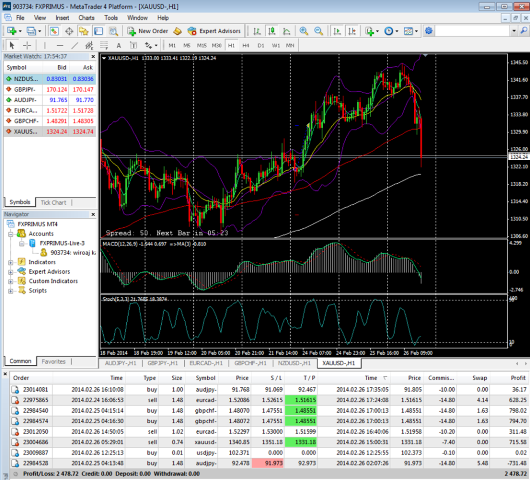Select XAUUSD row in Market Watch
Viewport: 530px width, 480px height.
tap(50, 131)
